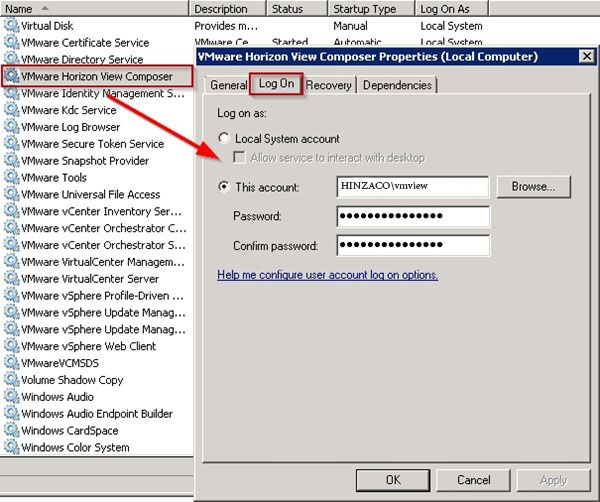Click the This account name text field
Image resolution: width=600 pixels, height=502 pixels.
pos(413,187)
